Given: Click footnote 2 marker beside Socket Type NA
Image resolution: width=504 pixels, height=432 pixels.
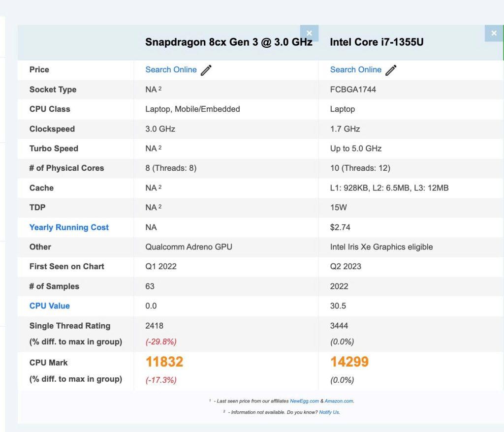Looking at the screenshot, I should pos(160,89).
